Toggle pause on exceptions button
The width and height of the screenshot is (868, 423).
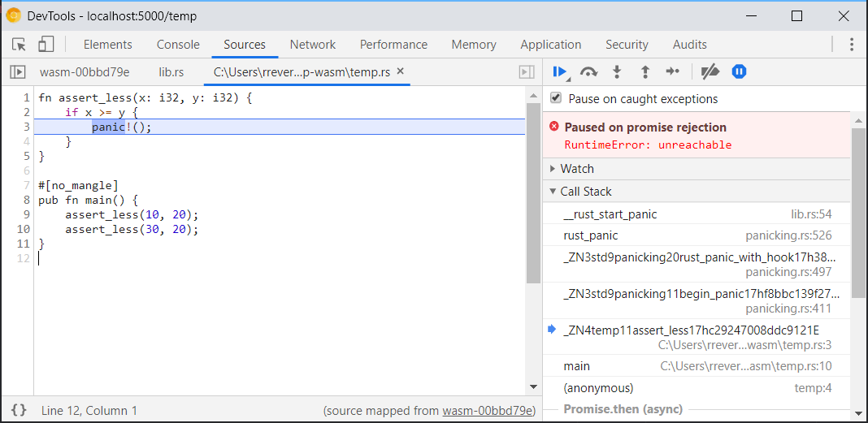(x=739, y=72)
